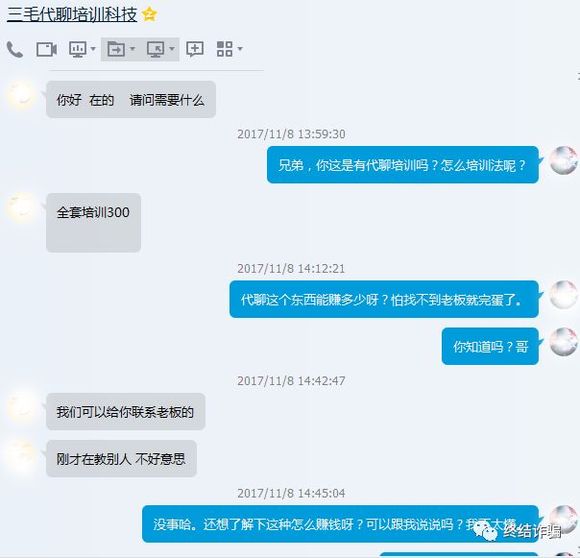580x558 pixels.
Task: Click the create discussion group icon
Action: pyautogui.click(x=195, y=49)
